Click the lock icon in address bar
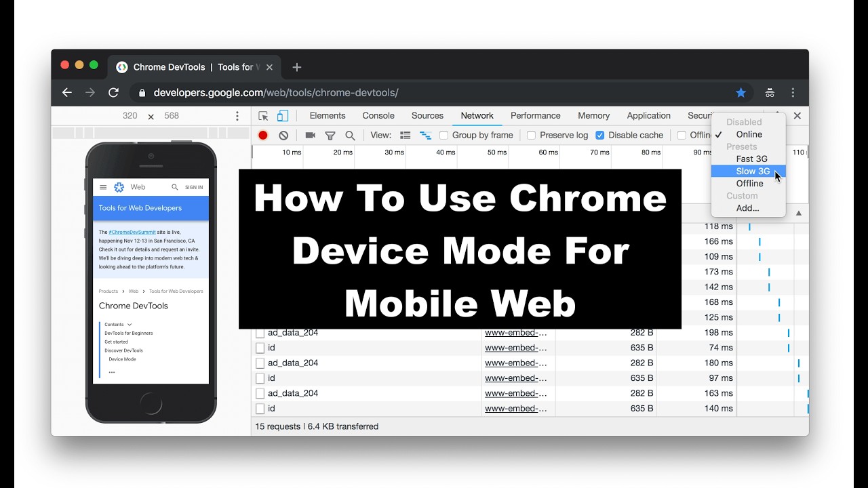This screenshot has height=488, width=868. (142, 93)
